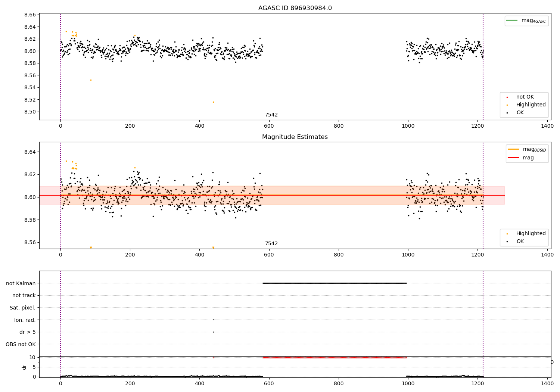Click the 8.54 y-axis tick label
560x392 pixels.
29,88
